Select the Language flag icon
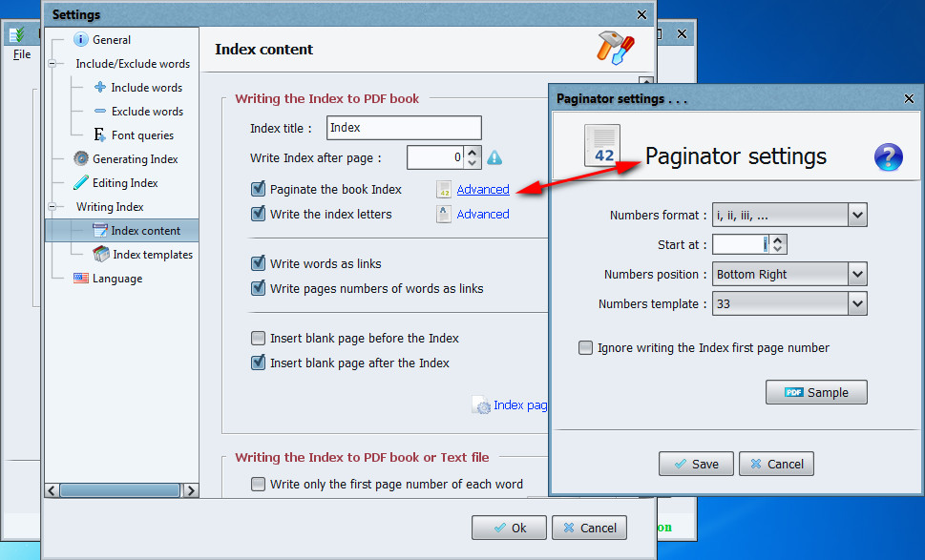Viewport: 925px width, 560px height. click(x=81, y=279)
